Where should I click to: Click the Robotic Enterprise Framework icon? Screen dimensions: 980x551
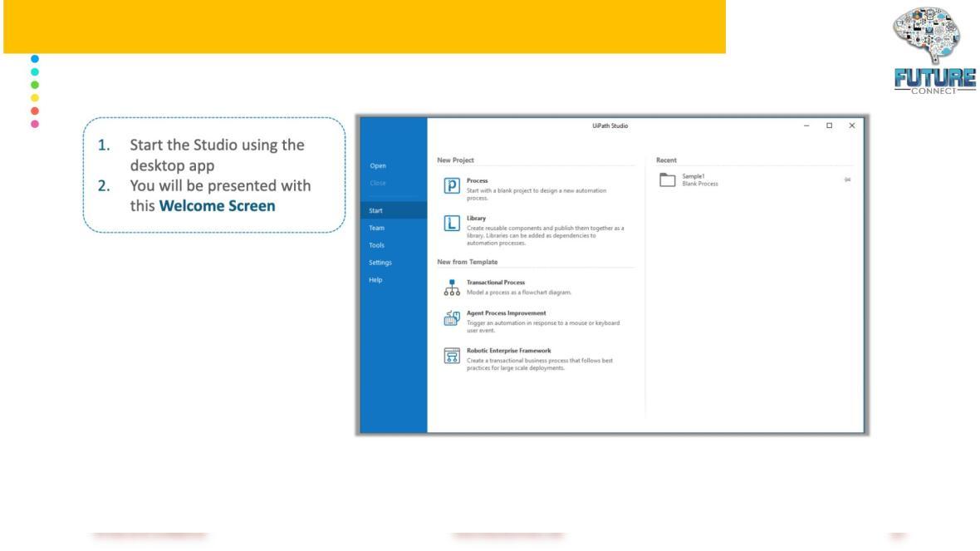coord(452,356)
